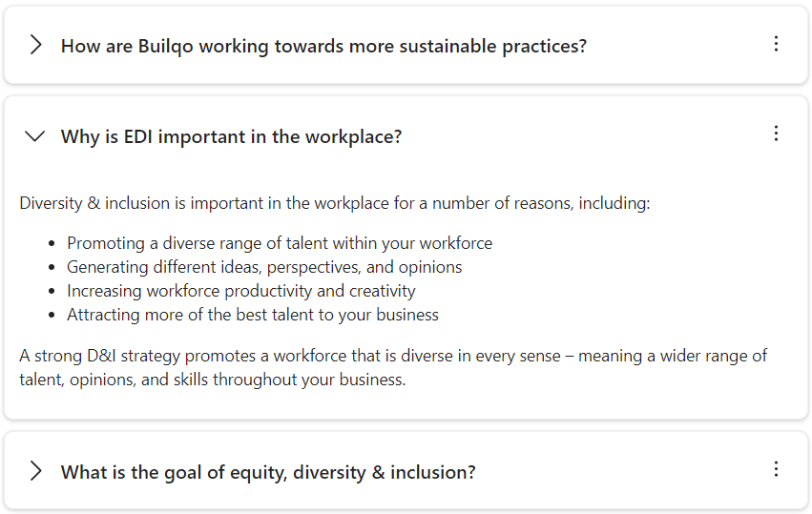
Task: Open more options for EDI goal question
Action: click(776, 469)
